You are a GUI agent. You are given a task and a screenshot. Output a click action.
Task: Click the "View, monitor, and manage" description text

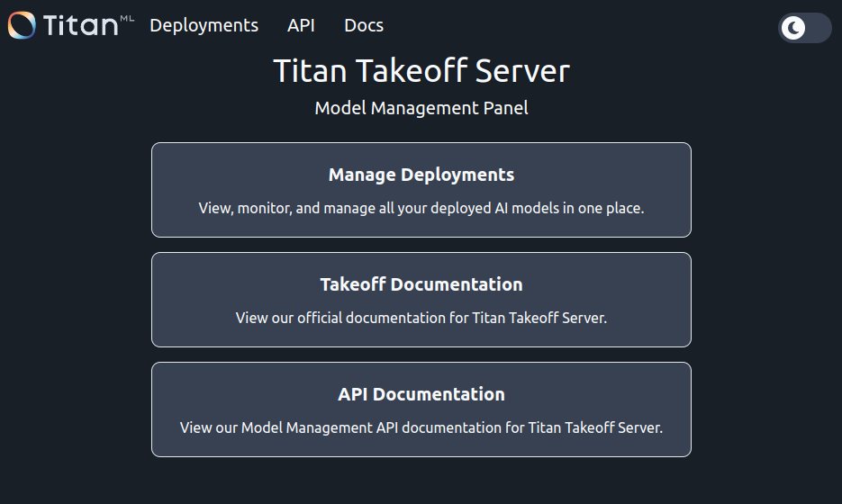pos(421,208)
